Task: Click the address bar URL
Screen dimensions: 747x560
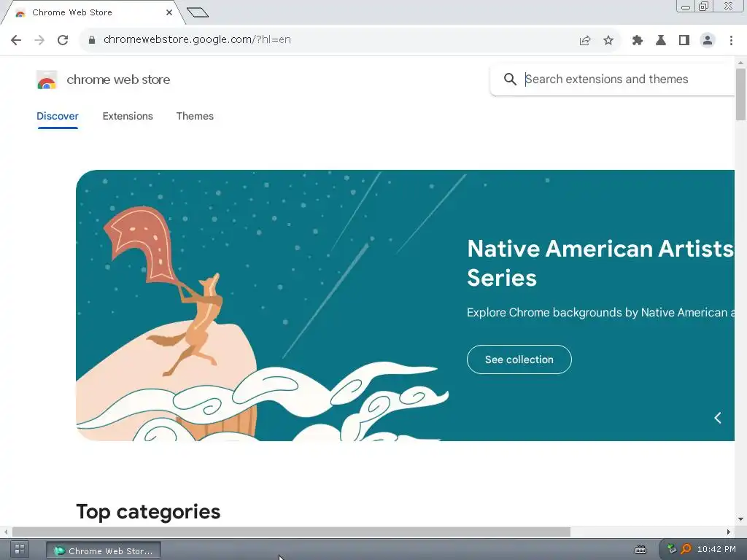Action: [197, 39]
